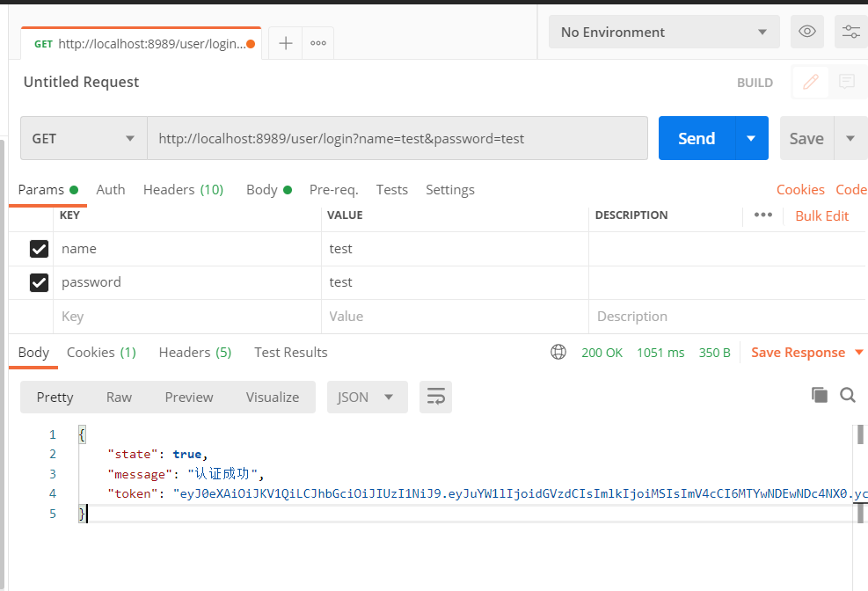Screen dimensions: 868x591
Task: Open the Tests tab
Action: point(392,190)
